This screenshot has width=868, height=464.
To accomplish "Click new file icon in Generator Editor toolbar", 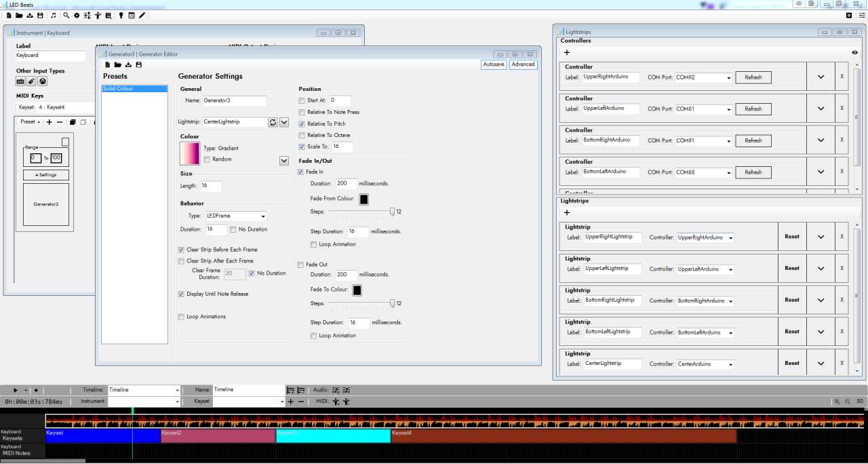I will click(x=107, y=65).
